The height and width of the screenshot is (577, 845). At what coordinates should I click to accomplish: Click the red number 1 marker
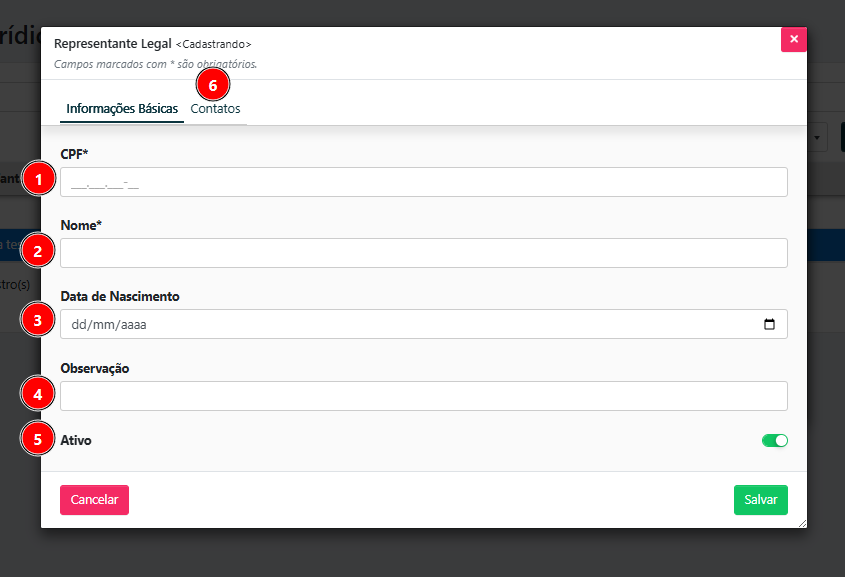tap(38, 180)
